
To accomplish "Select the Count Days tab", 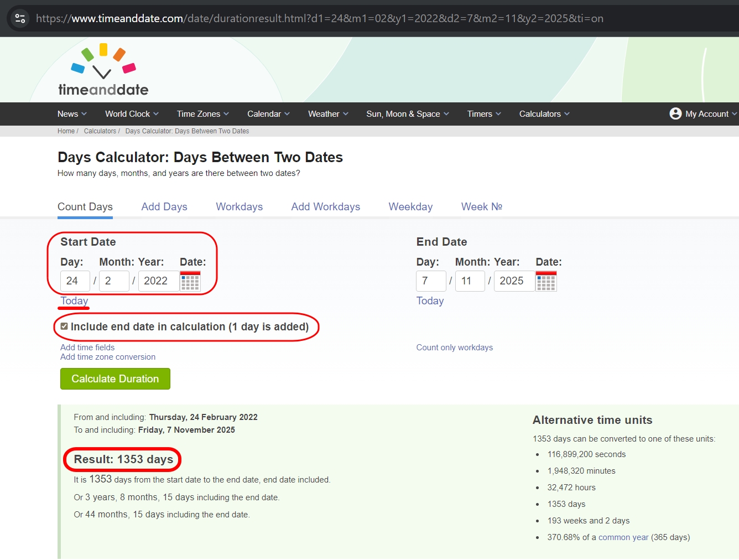I will (85, 207).
